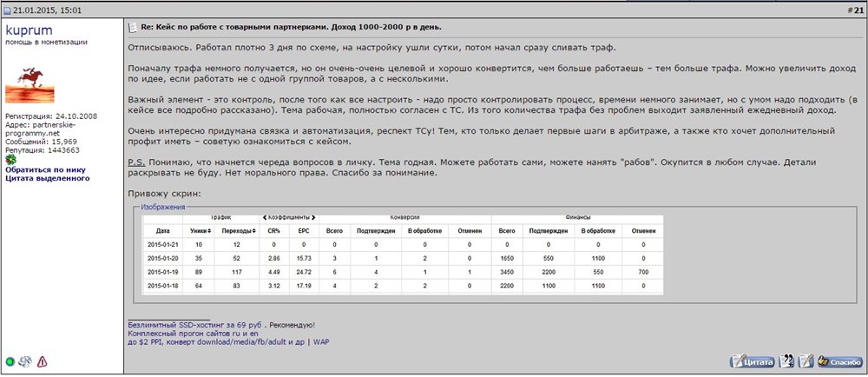The image size is (868, 377).
Task: Click the quick reply pencil icon
Action: [806, 361]
